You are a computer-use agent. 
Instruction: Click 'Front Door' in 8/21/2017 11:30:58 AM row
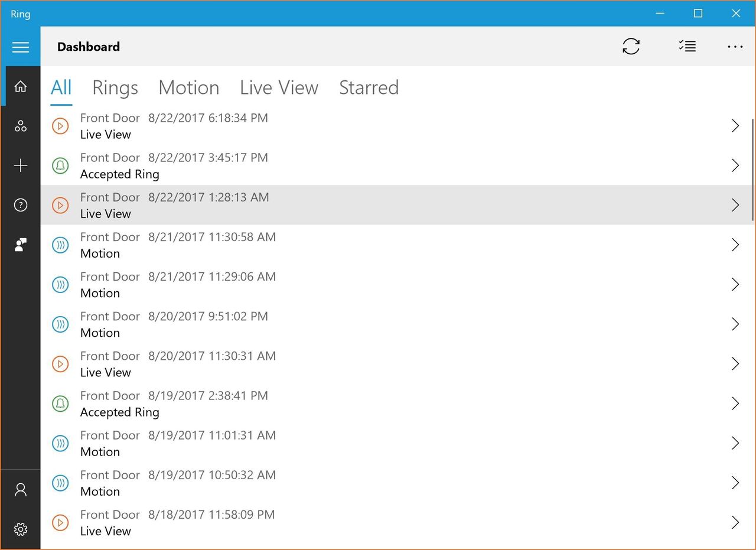[x=110, y=237]
